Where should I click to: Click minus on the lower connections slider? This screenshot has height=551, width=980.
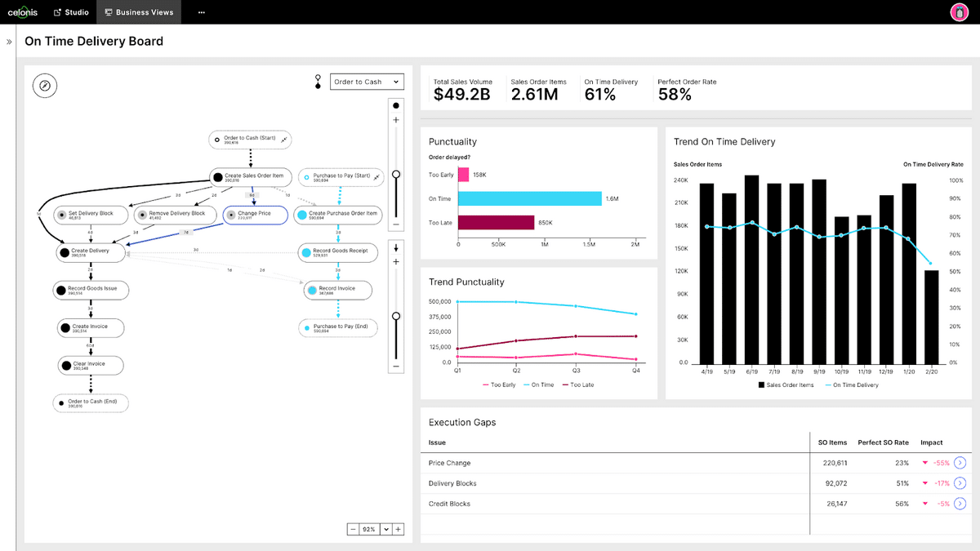click(x=396, y=367)
